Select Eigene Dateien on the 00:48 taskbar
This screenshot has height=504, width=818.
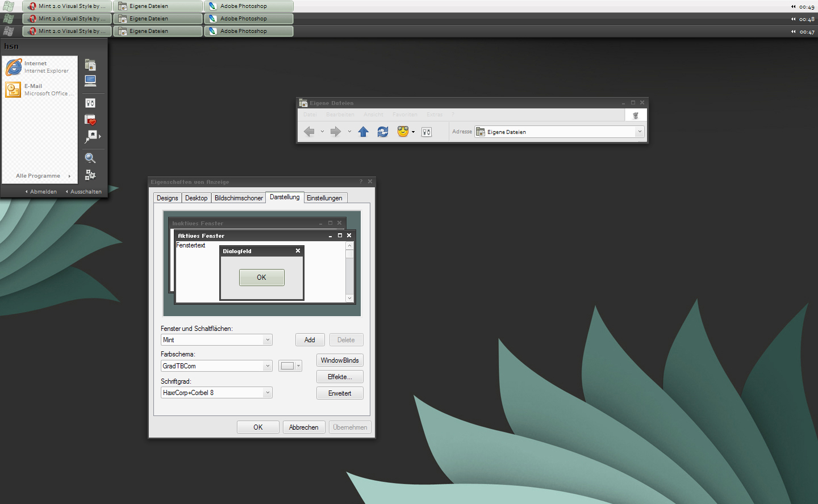pos(158,19)
